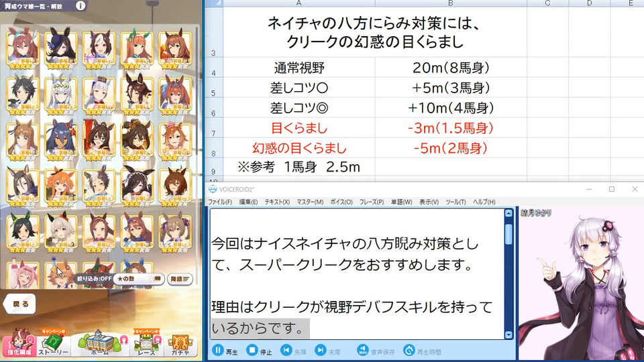This screenshot has width=644, height=362.
Task: Click the VOICEROID text scrollbar thumb
Action: [508, 233]
